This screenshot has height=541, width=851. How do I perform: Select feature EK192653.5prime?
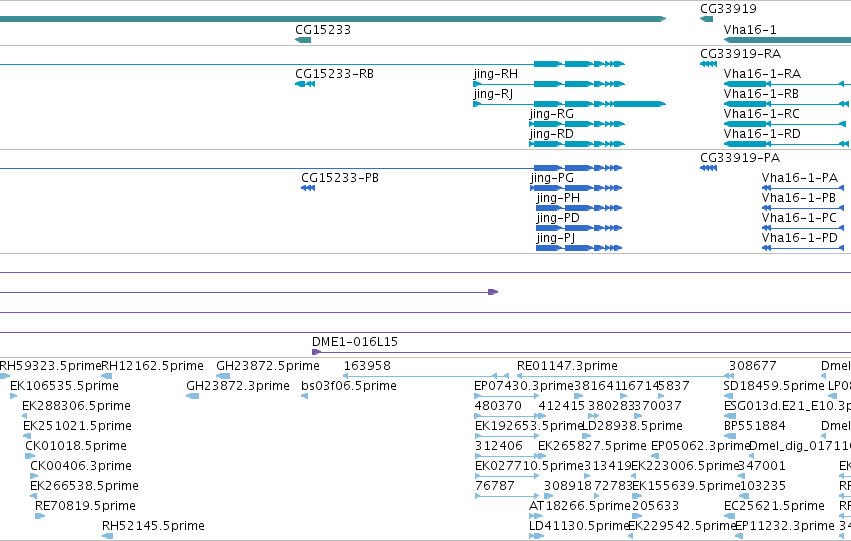point(529,426)
